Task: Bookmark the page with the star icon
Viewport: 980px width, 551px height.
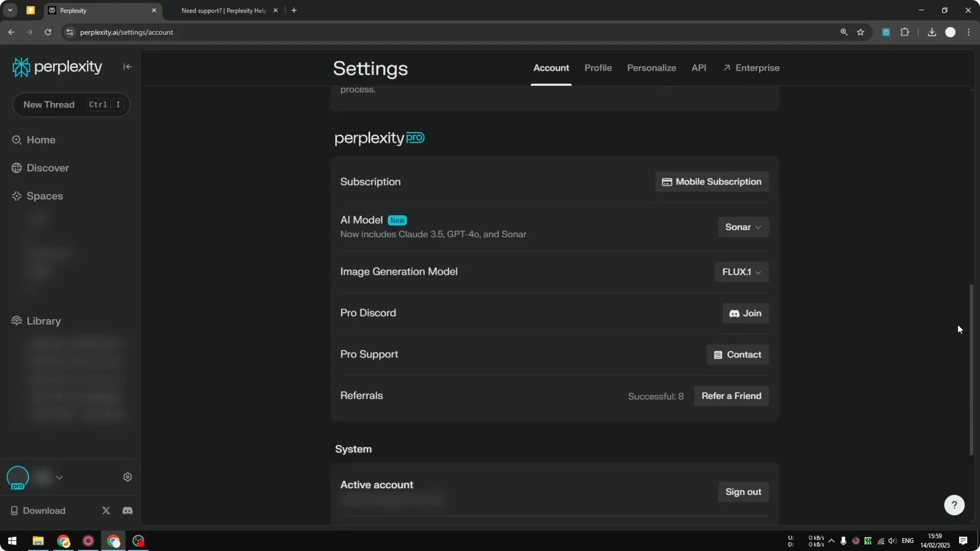Action: click(861, 32)
